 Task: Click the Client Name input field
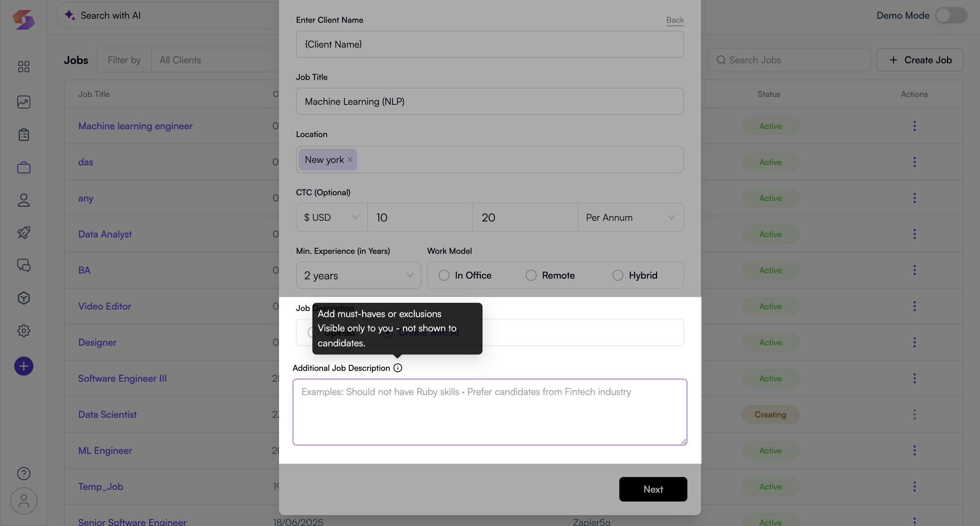490,45
